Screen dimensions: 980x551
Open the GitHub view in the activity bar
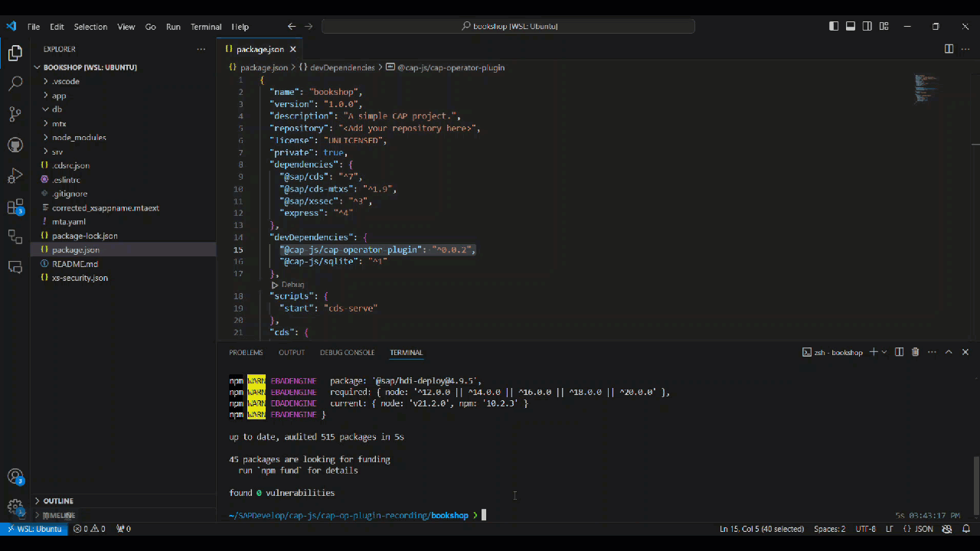15,145
